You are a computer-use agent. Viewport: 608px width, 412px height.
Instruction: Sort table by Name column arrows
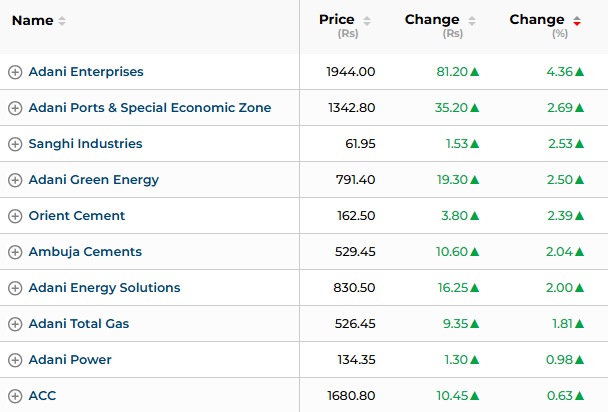click(x=62, y=21)
